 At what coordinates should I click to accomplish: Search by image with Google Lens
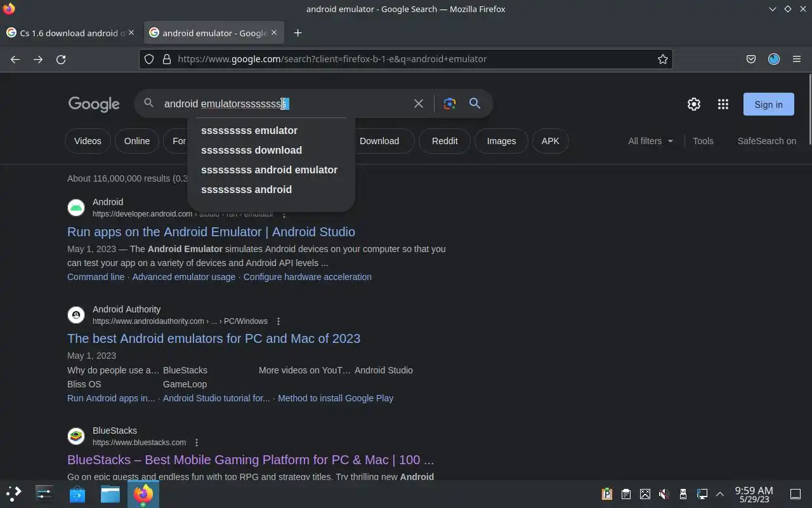coord(450,104)
